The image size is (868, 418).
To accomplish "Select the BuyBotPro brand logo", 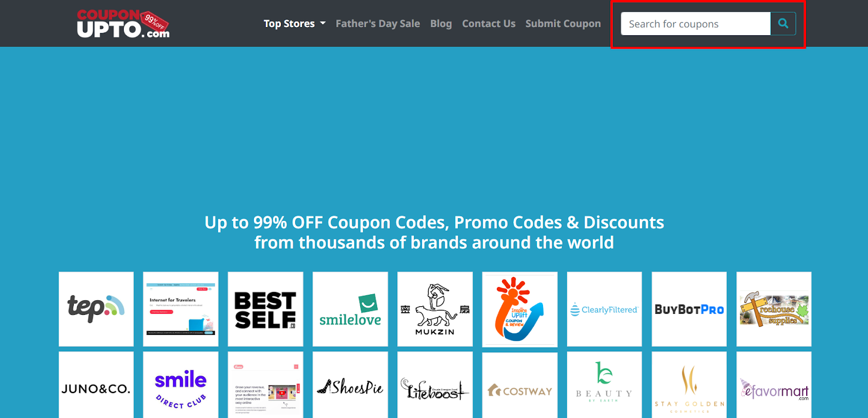I will click(689, 309).
